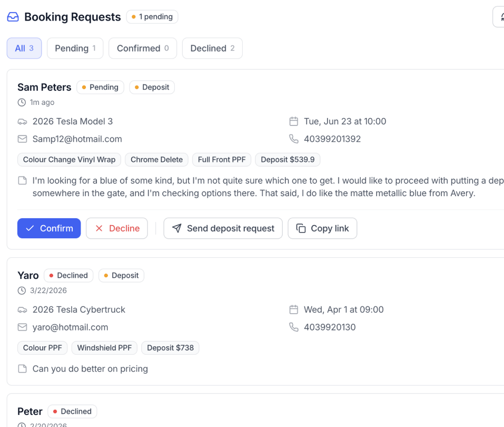Click calendar icon by Wed, Apr 1 at 09:00
The height and width of the screenshot is (427, 504).
point(294,309)
